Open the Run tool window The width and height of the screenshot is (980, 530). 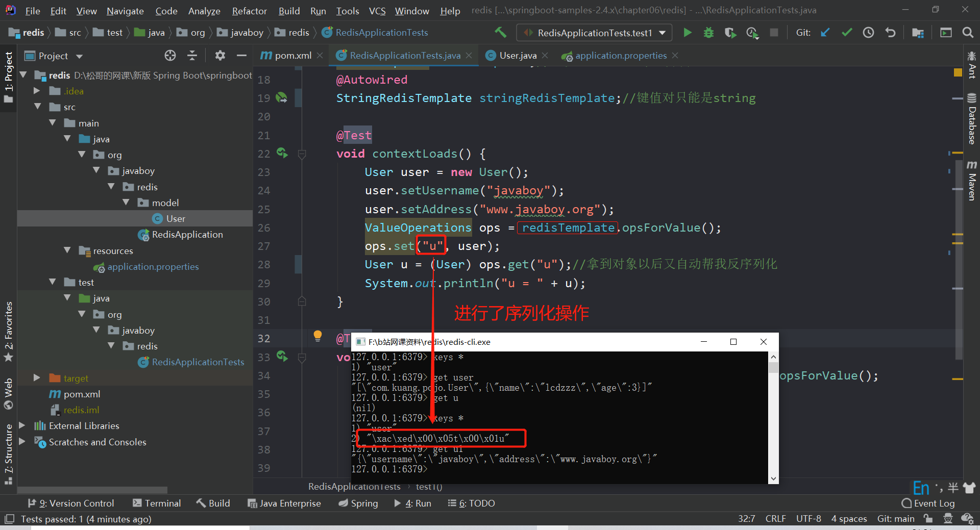coord(412,503)
